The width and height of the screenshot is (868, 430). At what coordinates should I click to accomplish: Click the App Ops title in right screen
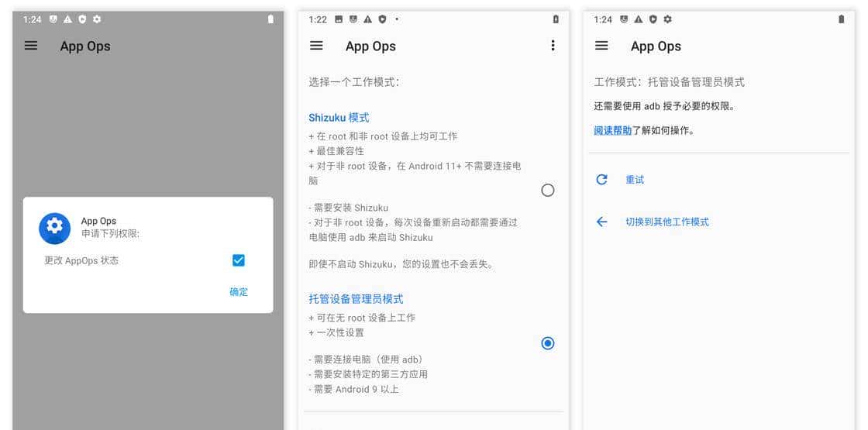click(656, 46)
